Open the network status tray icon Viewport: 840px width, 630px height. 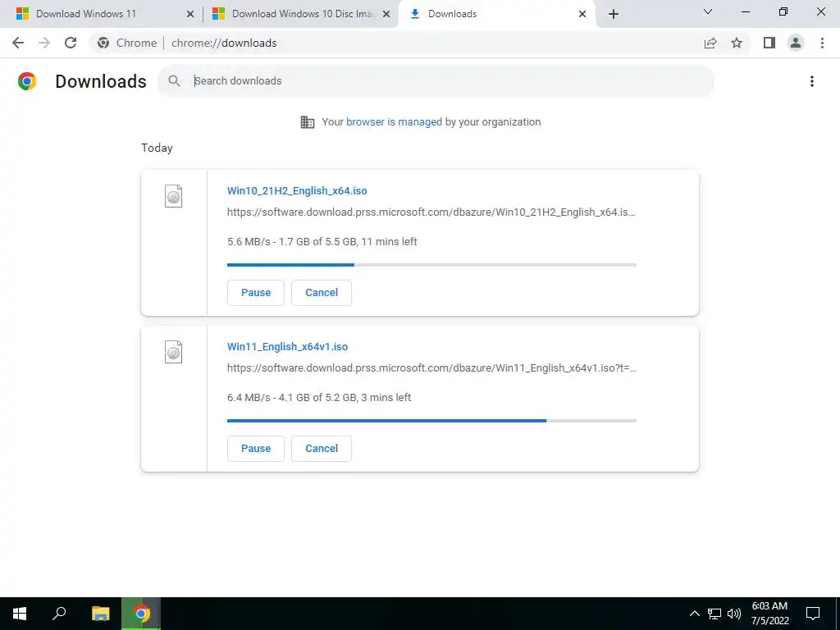coord(714,614)
